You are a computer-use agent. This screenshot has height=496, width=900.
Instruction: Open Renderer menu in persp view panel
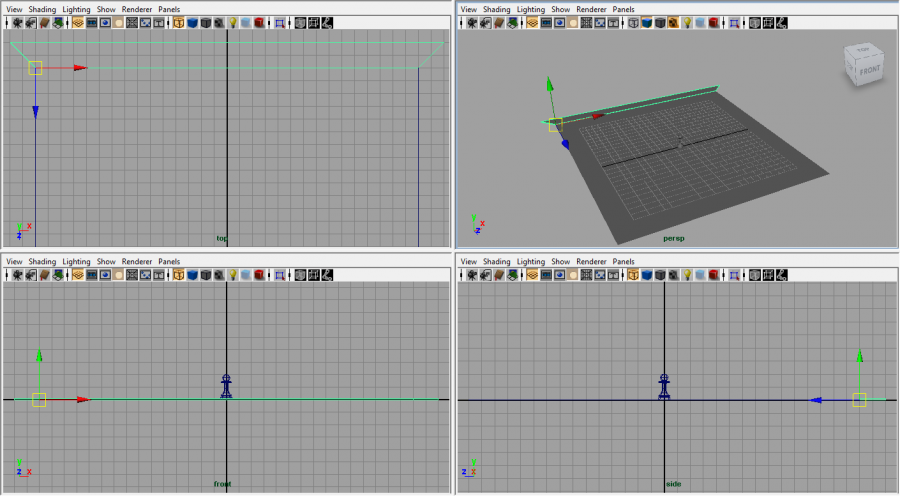pyautogui.click(x=591, y=9)
